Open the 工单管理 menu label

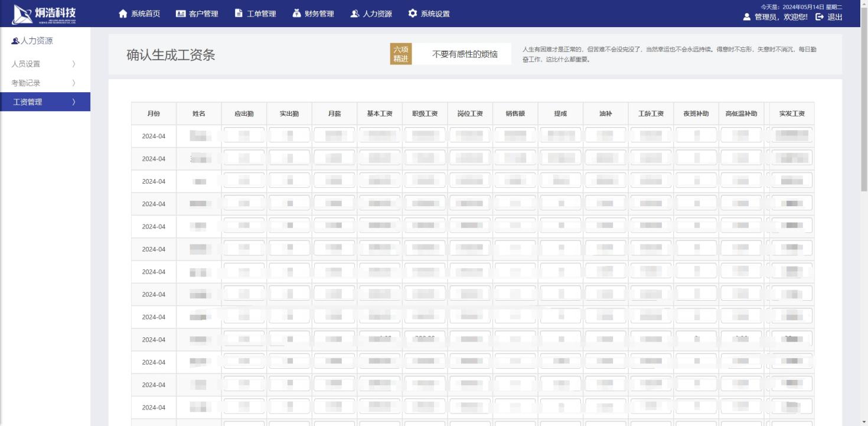pyautogui.click(x=261, y=14)
